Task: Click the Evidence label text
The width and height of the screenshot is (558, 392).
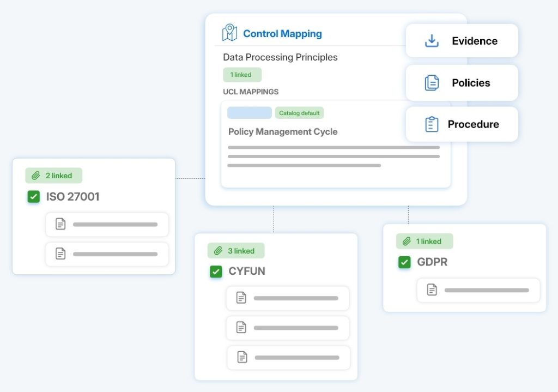Action: click(x=475, y=41)
